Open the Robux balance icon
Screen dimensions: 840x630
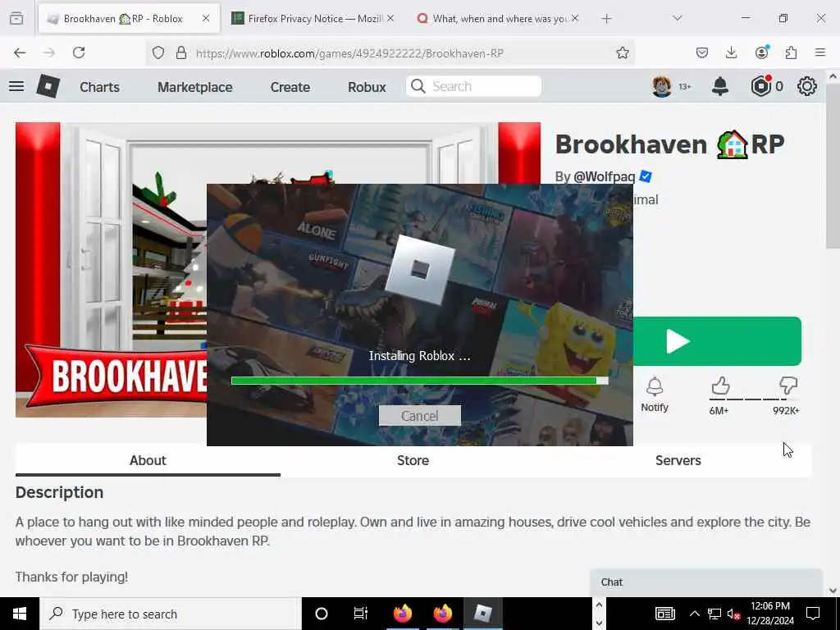[x=760, y=86]
